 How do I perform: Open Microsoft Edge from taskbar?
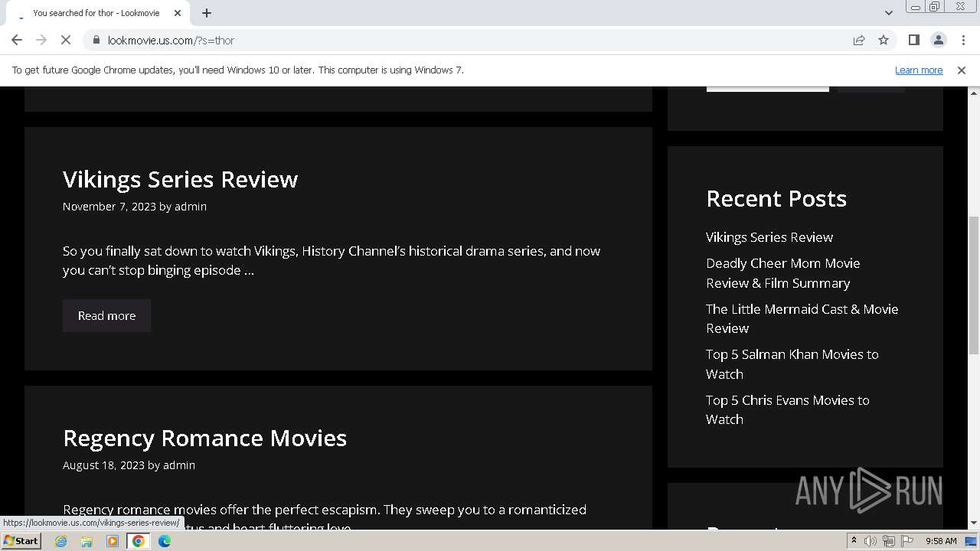point(165,541)
